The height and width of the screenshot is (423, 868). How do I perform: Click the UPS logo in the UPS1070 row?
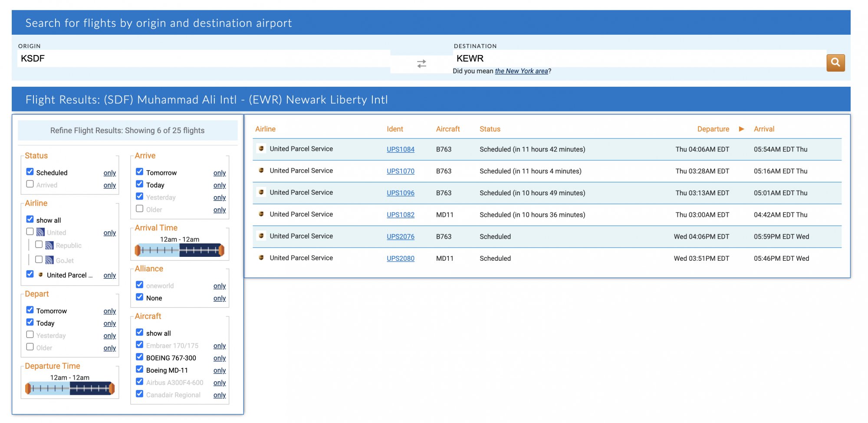[261, 171]
